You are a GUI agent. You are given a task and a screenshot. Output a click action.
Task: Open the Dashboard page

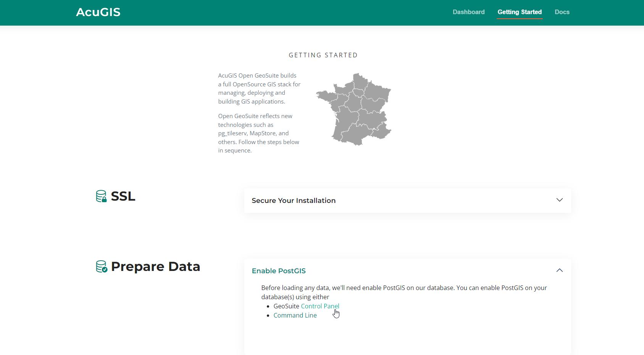468,12
